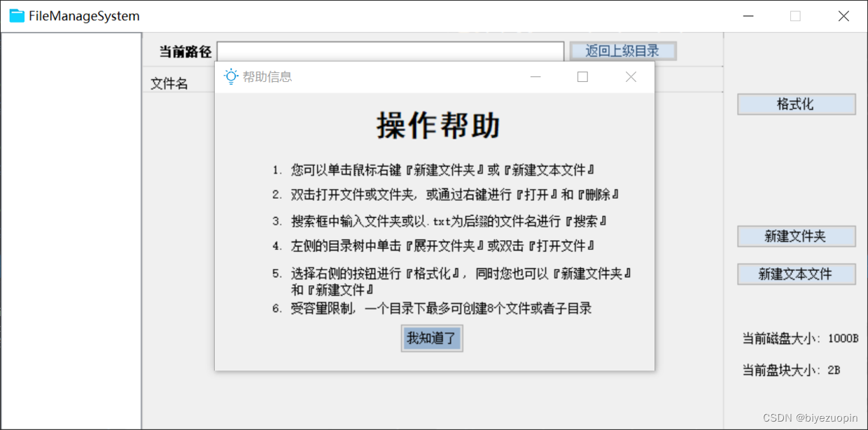
Task: Minimize the 帮助信息 dialog
Action: 535,76
